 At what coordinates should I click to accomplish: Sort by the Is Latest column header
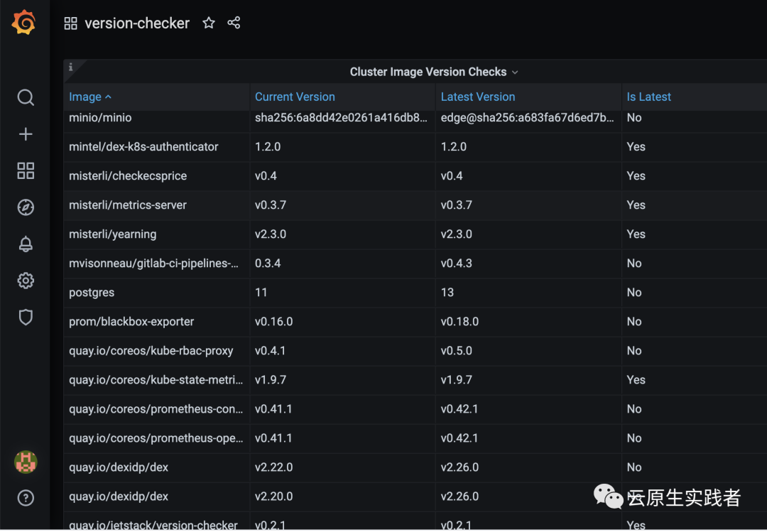(648, 97)
